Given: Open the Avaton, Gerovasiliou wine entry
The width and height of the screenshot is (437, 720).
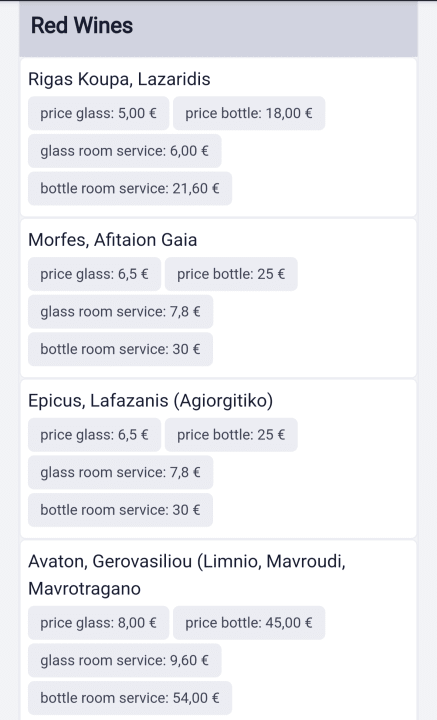Looking at the screenshot, I should coord(187,574).
